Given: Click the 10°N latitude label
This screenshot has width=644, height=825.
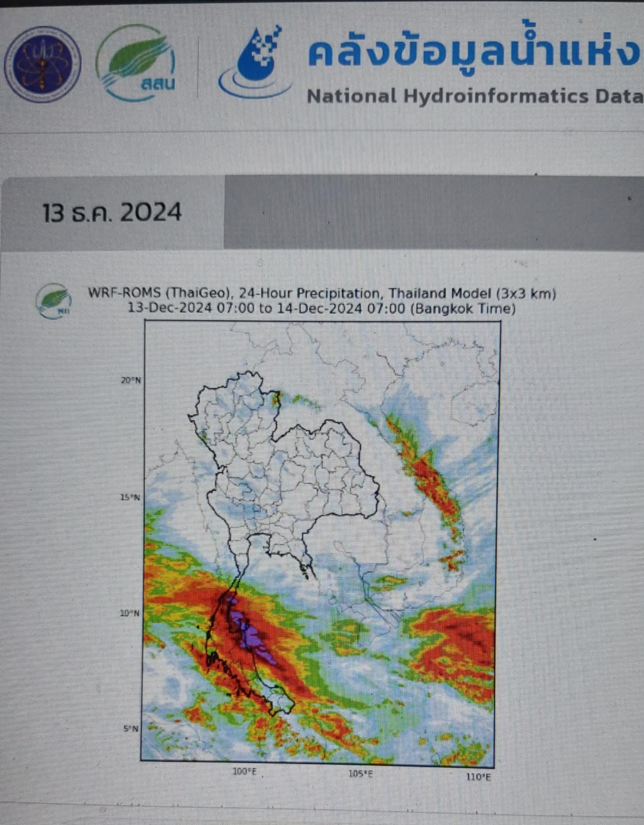Looking at the screenshot, I should (130, 614).
